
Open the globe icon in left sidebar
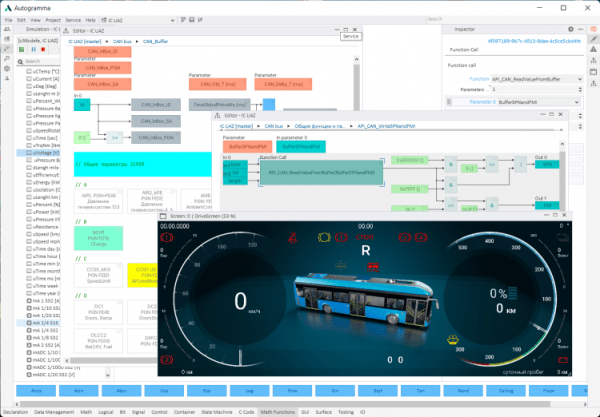click(7, 68)
